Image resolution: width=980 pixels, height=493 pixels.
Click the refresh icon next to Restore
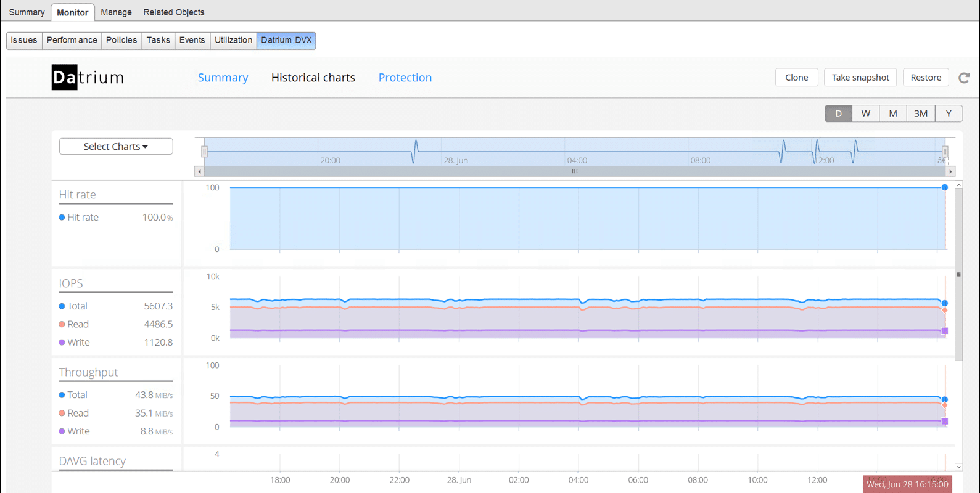964,78
